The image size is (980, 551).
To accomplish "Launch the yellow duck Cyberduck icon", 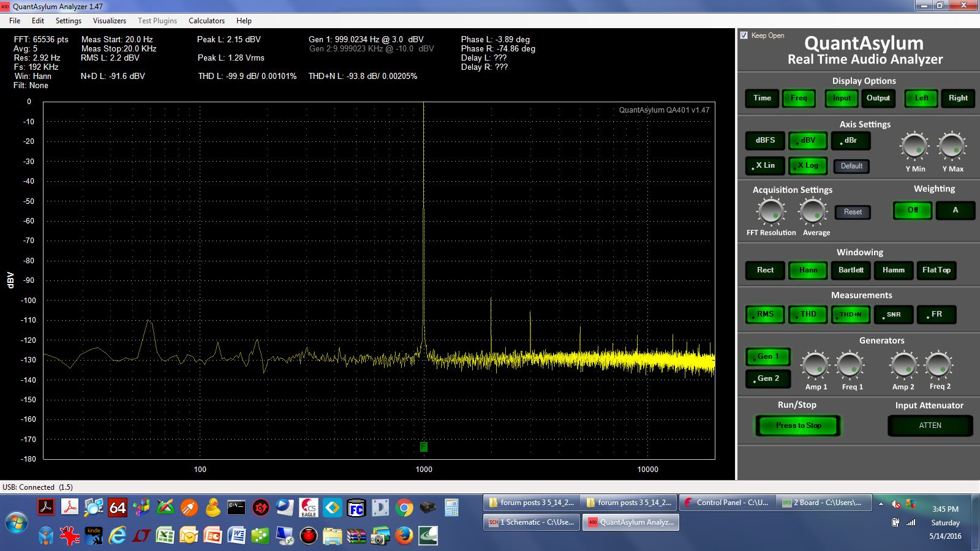I will (x=213, y=508).
